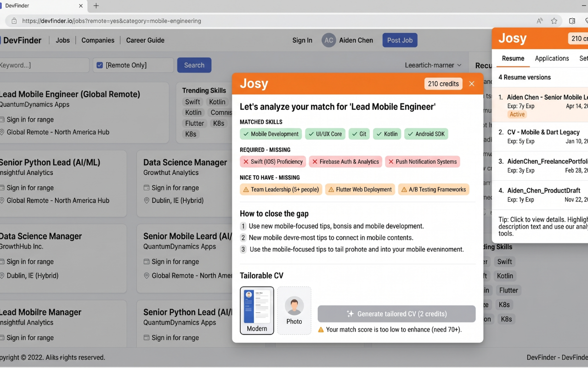Screen dimensions: 588x368
Task: Click the favorites star in the address bar
Action: click(554, 21)
